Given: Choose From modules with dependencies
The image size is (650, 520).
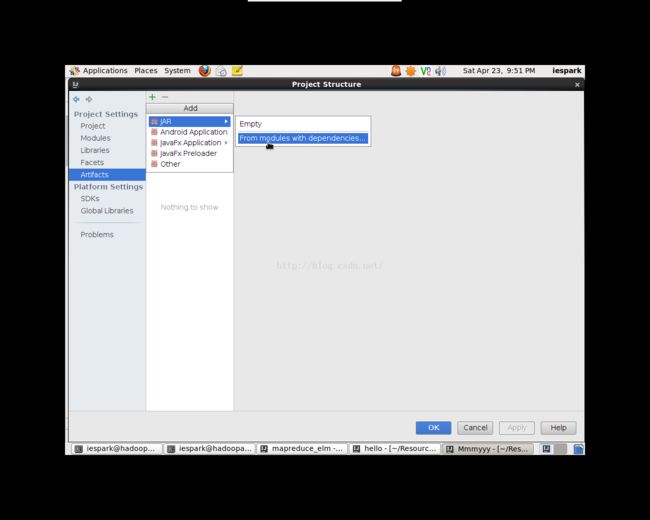Looking at the screenshot, I should coord(303,138).
